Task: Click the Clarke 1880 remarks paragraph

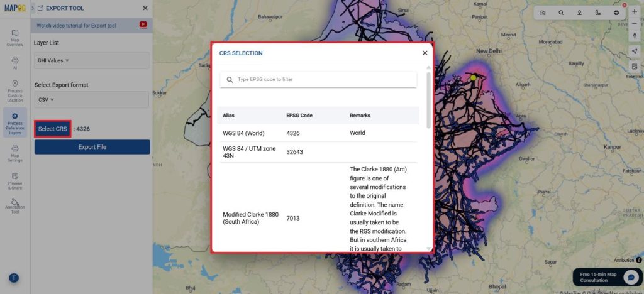Action: coord(378,209)
